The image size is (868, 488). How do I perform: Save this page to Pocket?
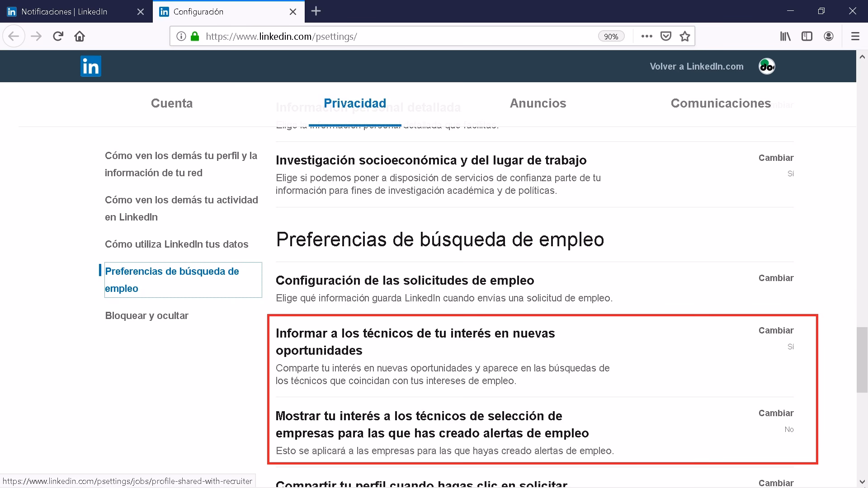pyautogui.click(x=665, y=36)
